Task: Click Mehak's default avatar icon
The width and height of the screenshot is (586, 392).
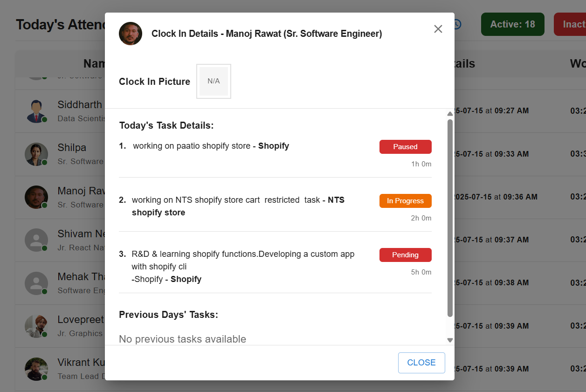Action: pos(36,283)
